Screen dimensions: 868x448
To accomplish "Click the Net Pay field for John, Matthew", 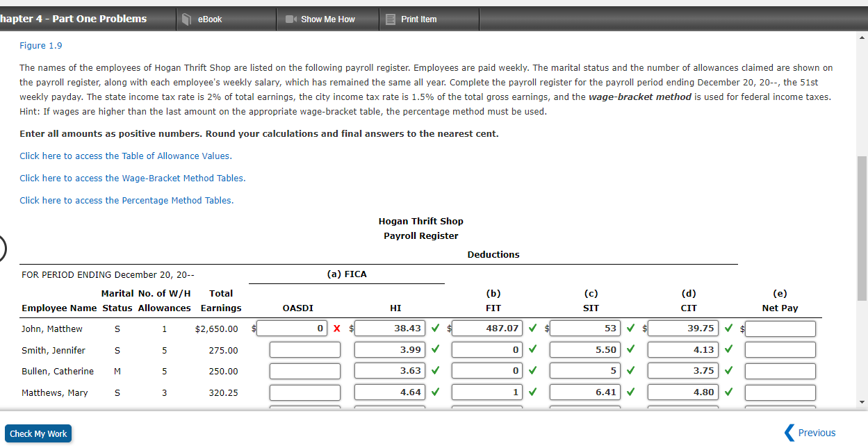I will point(780,329).
